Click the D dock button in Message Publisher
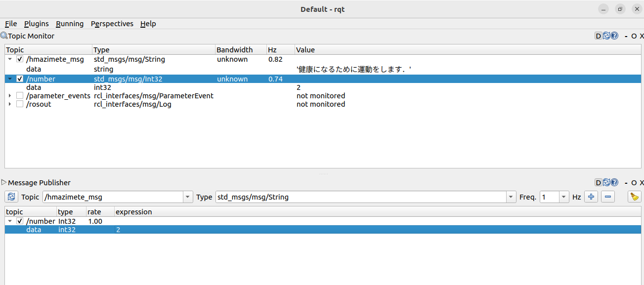 (598, 182)
